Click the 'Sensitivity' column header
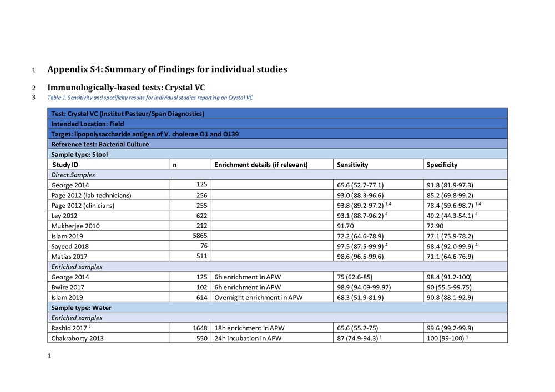The image size is (555, 392). coord(352,165)
